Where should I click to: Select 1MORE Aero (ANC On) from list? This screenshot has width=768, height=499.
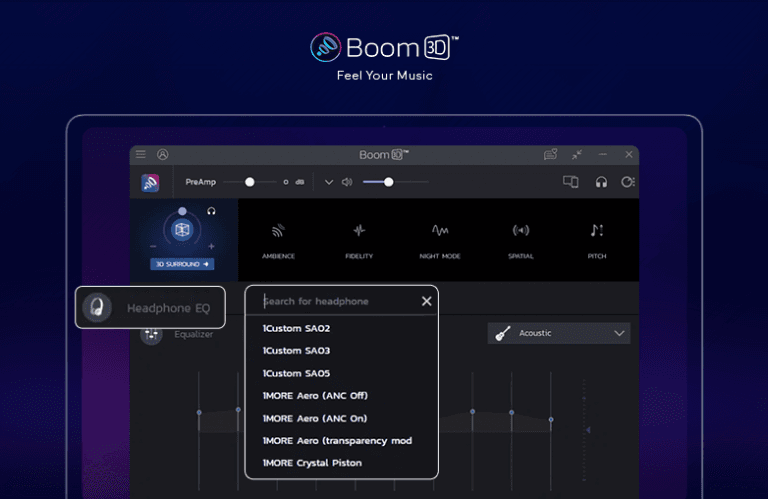(315, 418)
